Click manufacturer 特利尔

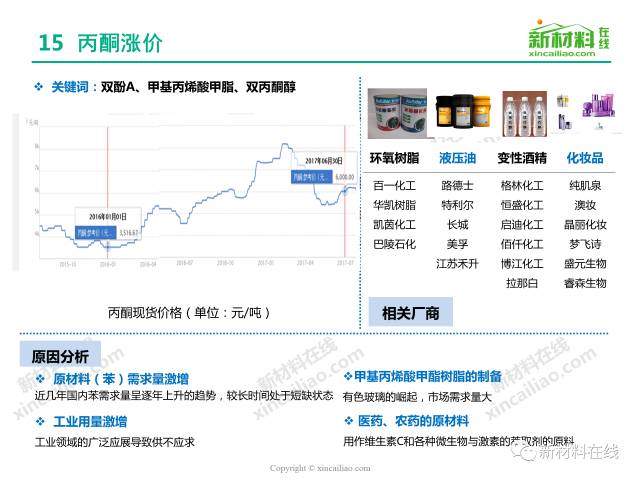coord(457,205)
